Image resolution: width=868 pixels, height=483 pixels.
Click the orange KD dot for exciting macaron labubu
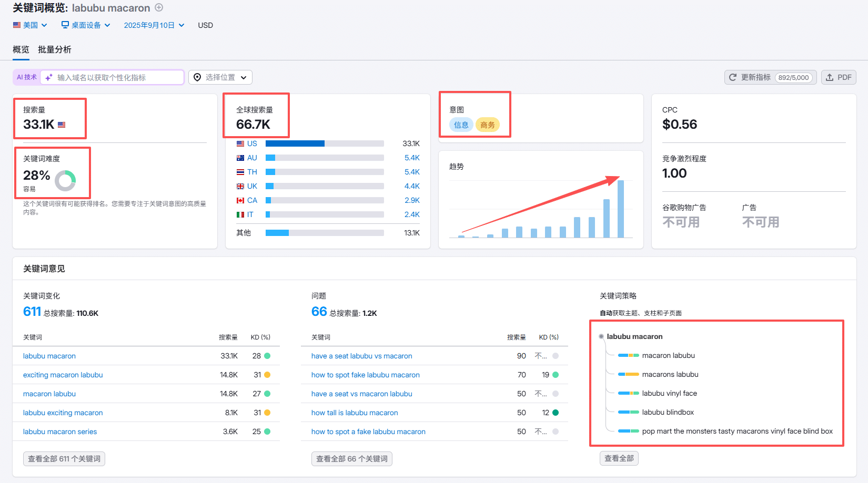pyautogui.click(x=267, y=375)
